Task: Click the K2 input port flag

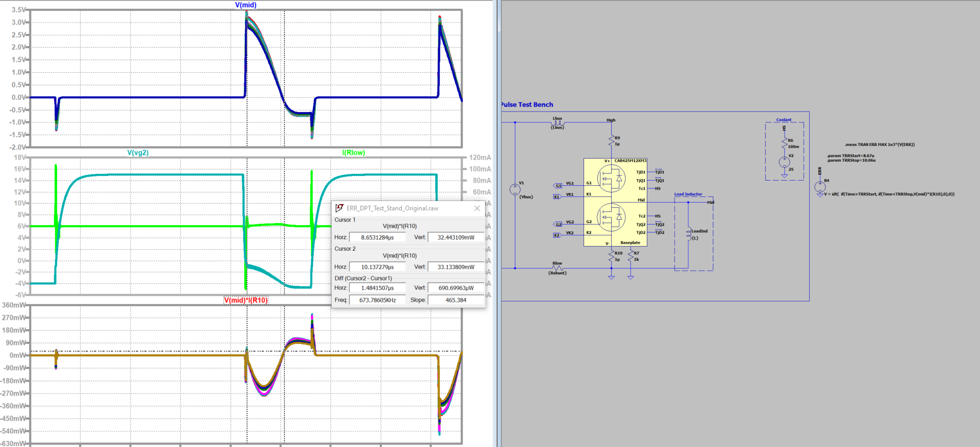Action: [x=557, y=235]
